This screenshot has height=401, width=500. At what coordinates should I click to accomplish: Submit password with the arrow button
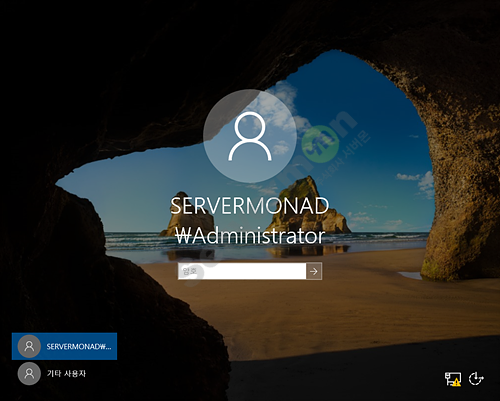[x=314, y=271]
